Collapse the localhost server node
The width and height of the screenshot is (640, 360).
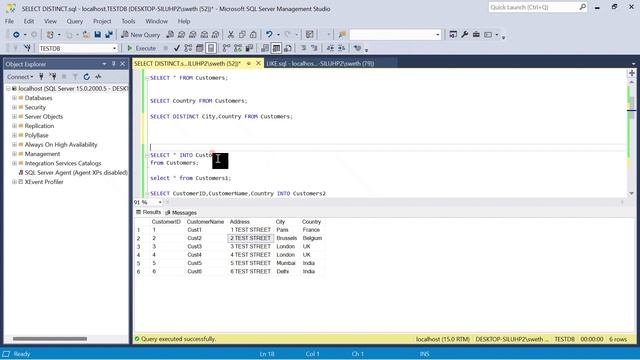(x=8, y=89)
